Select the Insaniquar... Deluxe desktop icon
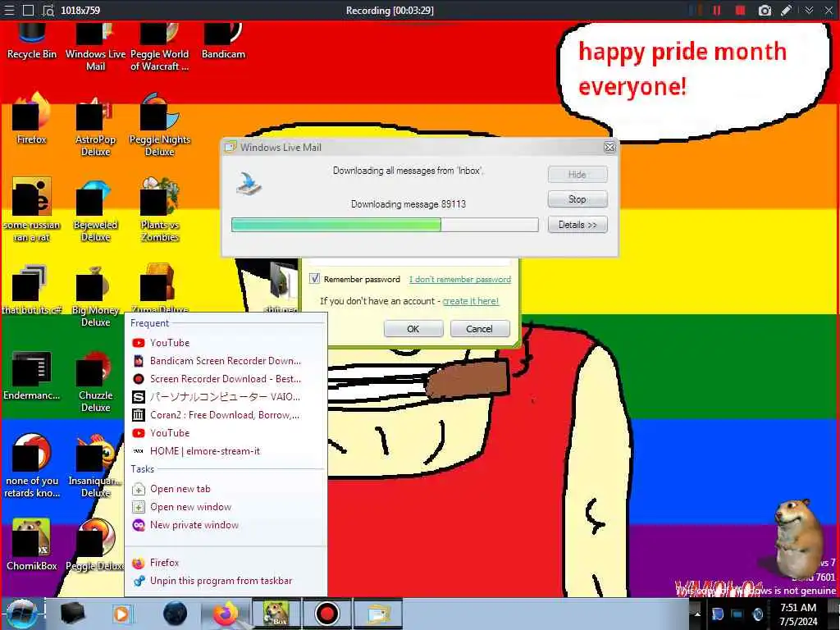Screen dimensions: 840x630 coord(95,466)
